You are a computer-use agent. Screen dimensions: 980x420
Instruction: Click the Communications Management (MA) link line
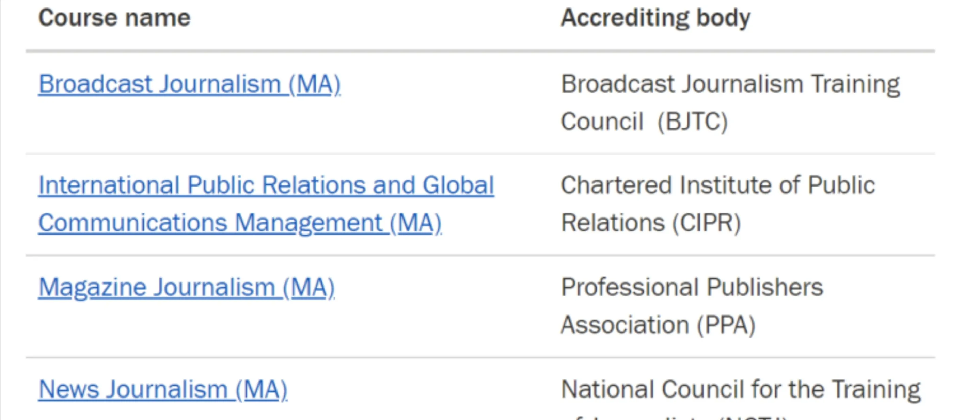coord(240,223)
